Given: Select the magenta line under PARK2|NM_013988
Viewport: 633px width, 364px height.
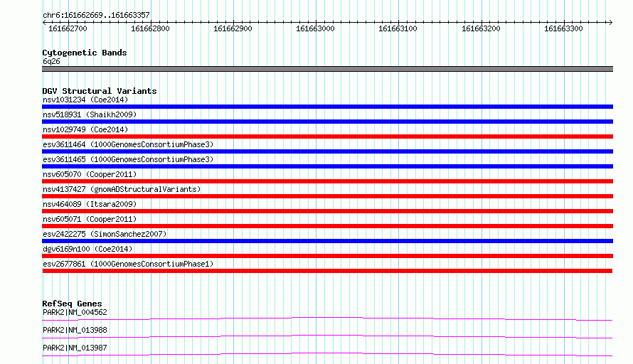Looking at the screenshot, I should click(327, 336).
